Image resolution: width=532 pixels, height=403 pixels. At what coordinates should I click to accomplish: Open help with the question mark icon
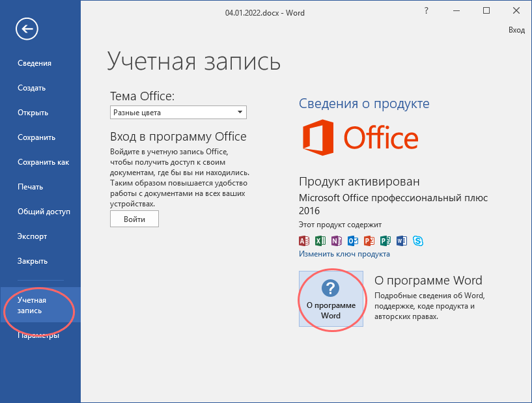427,11
